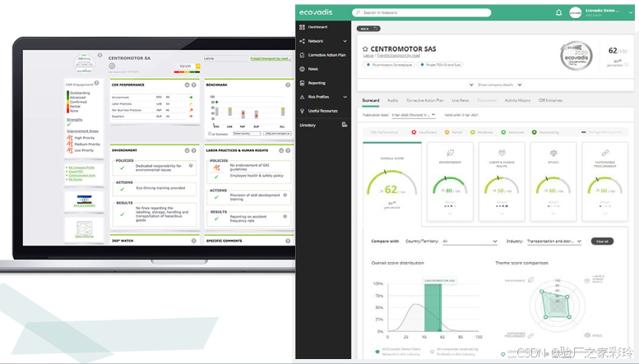Click help icon on laptop Specific Comments panel

[x=288, y=241]
